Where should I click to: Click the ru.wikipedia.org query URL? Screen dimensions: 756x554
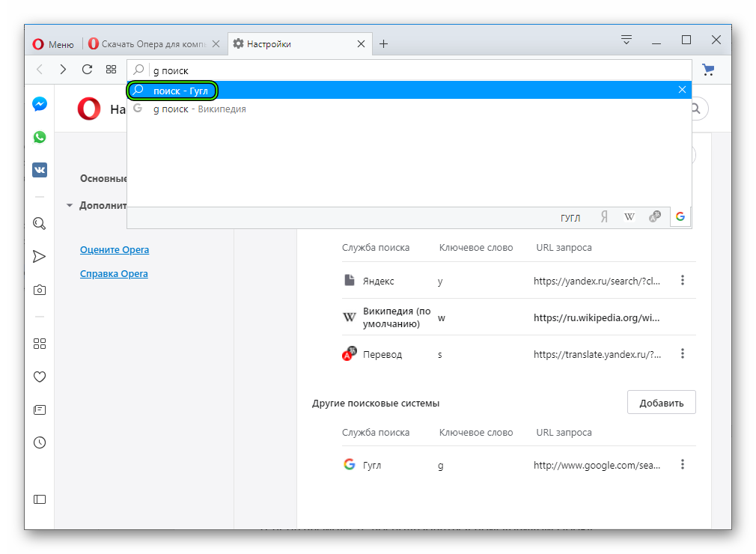pos(597,317)
